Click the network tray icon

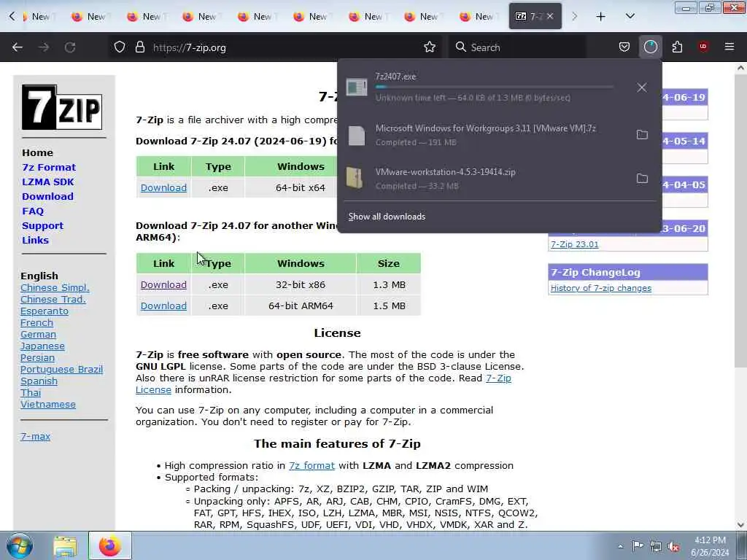[656, 546]
